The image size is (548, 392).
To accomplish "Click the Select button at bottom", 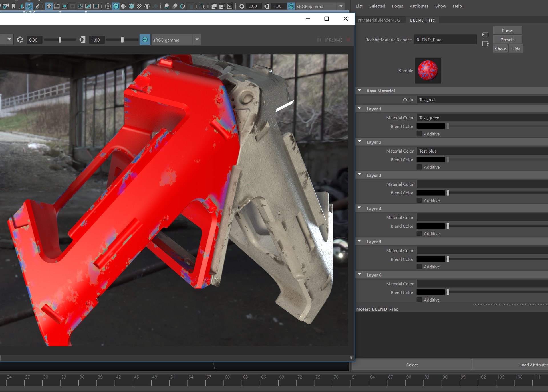I will coord(412,365).
